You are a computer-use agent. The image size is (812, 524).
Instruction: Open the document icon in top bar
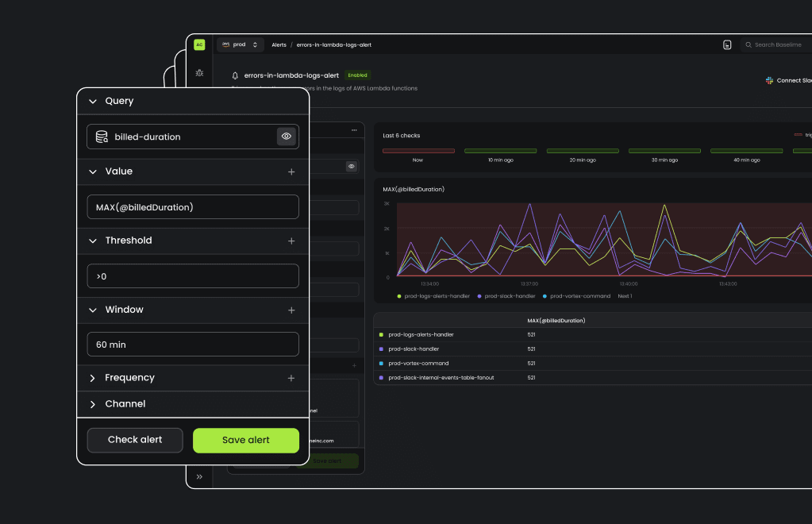point(727,45)
